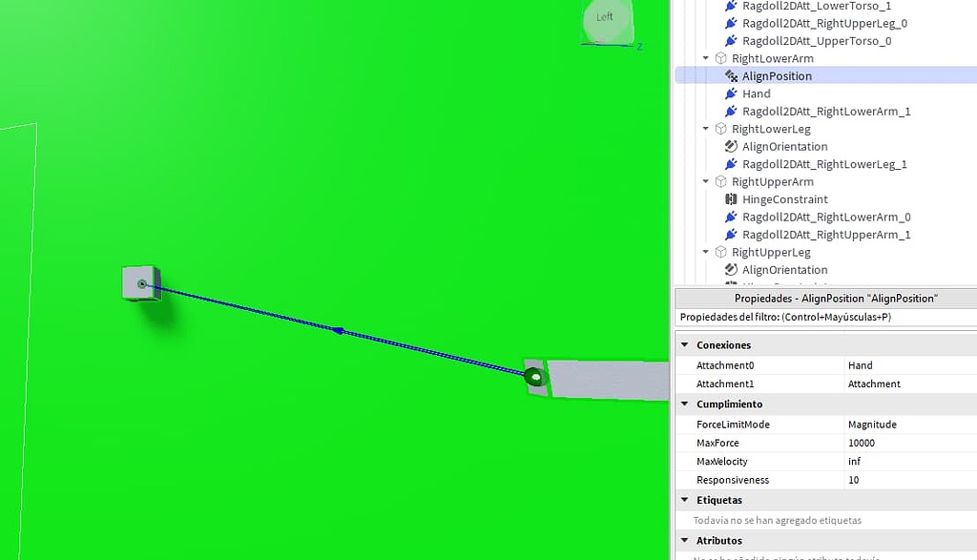Click the Ragdoll2DAtt_RightUpperLeg_0 attachment icon
977x560 pixels.
731,23
